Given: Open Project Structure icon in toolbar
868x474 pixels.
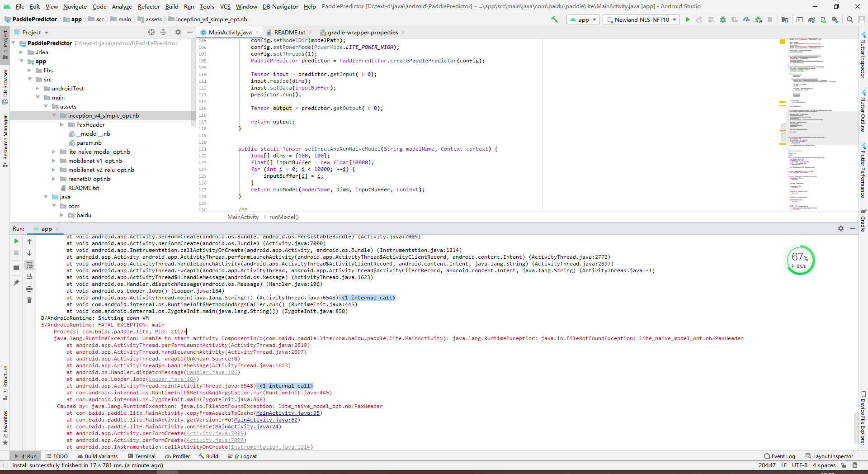Looking at the screenshot, I should [x=785, y=19].
